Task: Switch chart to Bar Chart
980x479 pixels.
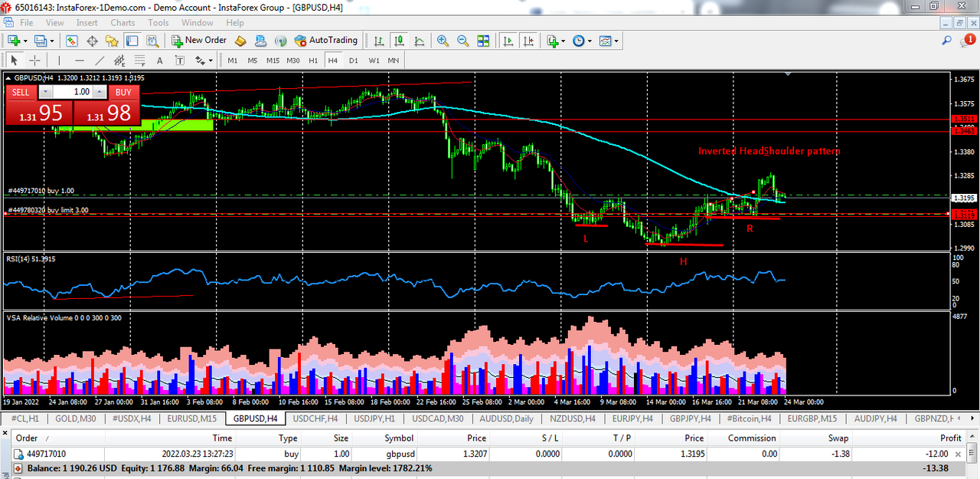Action: tap(378, 41)
